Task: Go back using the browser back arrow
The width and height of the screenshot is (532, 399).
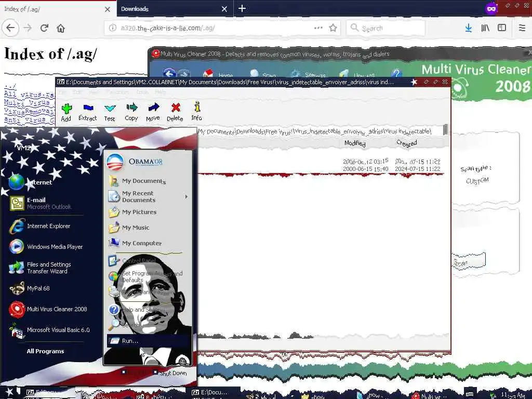Action: 10,28
